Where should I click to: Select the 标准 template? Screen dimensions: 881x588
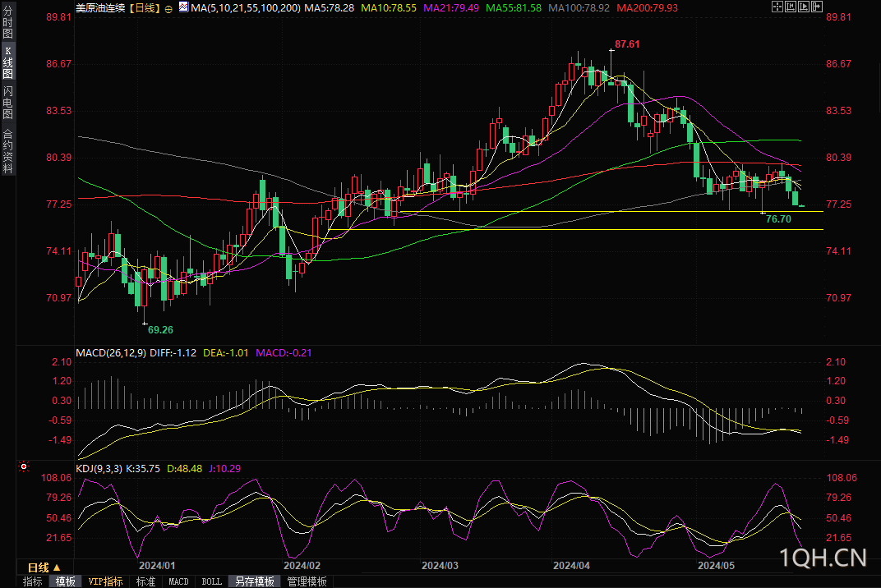click(145, 581)
